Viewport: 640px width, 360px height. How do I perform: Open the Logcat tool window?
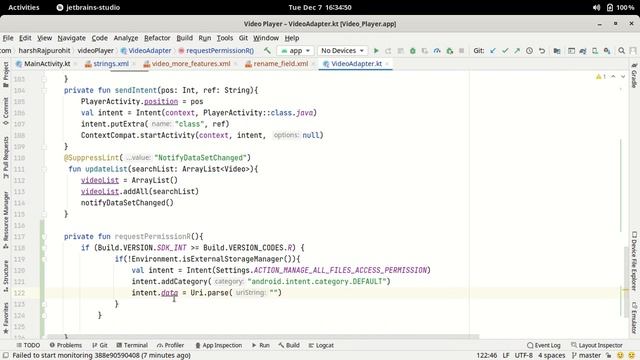point(321,345)
